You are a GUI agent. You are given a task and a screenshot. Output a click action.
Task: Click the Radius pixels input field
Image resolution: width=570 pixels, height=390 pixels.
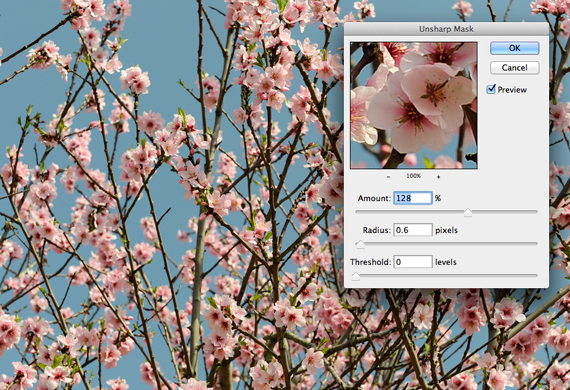(413, 230)
